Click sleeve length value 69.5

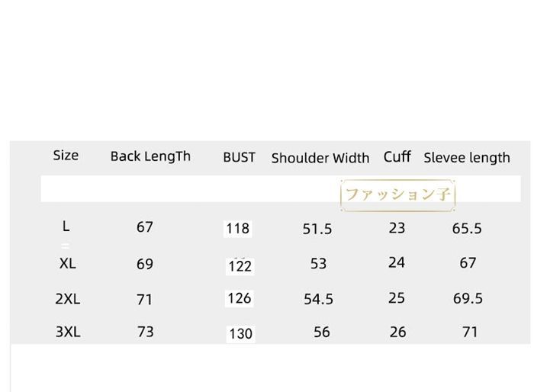(468, 298)
